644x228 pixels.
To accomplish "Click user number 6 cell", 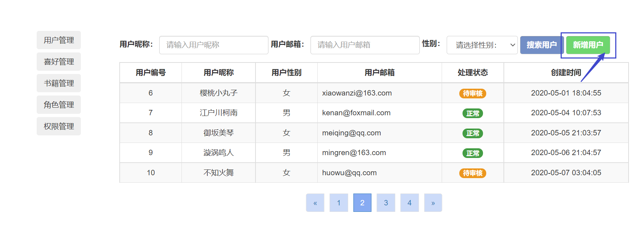I will pos(151,93).
